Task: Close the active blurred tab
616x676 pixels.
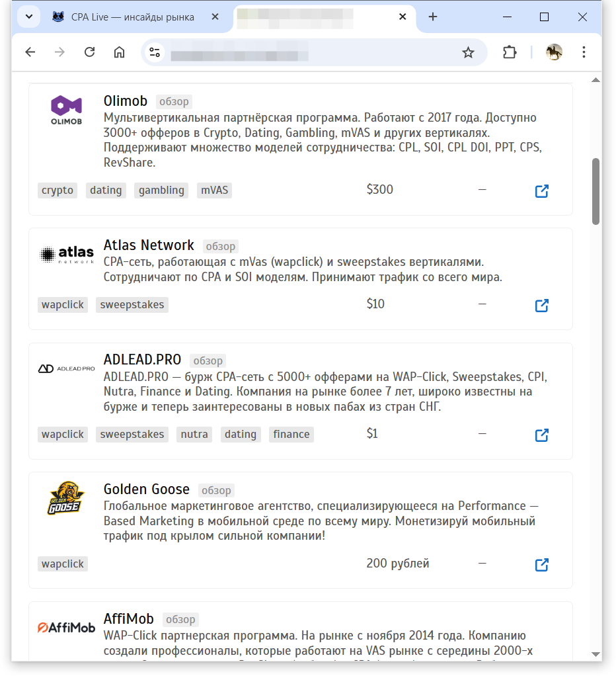Action: 403,17
